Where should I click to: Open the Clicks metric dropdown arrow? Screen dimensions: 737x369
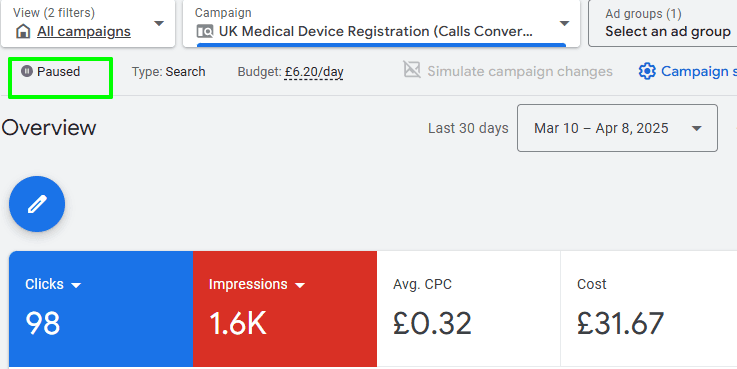pos(76,285)
